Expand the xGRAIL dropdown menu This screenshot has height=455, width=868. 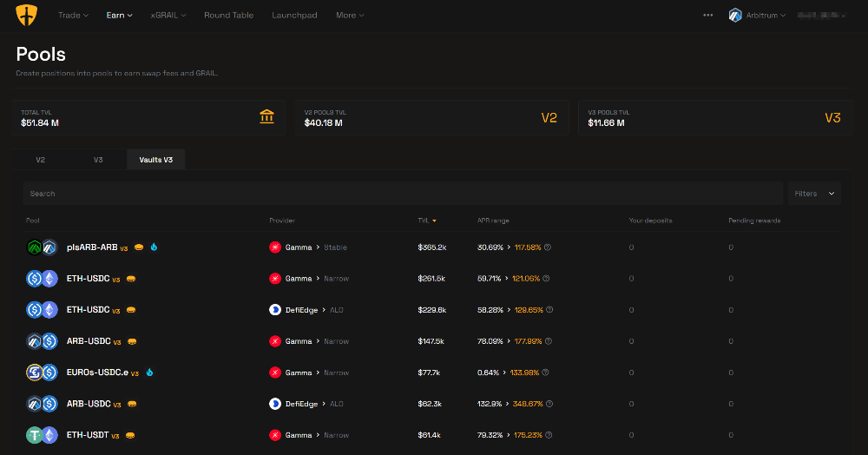tap(168, 16)
